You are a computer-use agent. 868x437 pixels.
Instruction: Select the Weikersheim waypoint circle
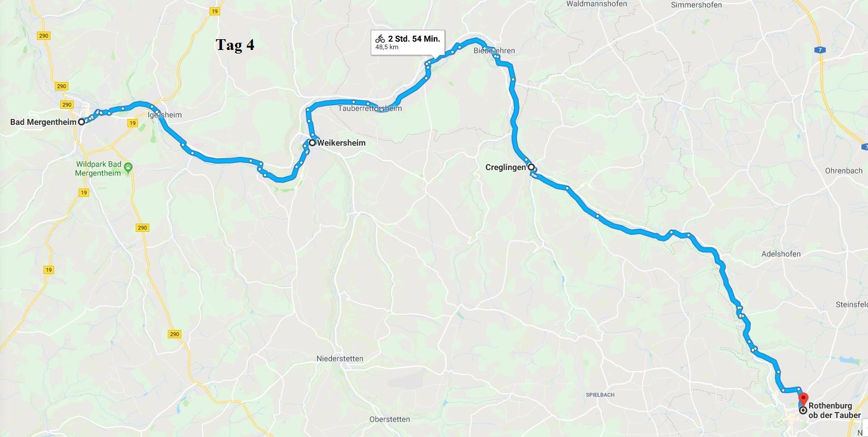[x=312, y=143]
